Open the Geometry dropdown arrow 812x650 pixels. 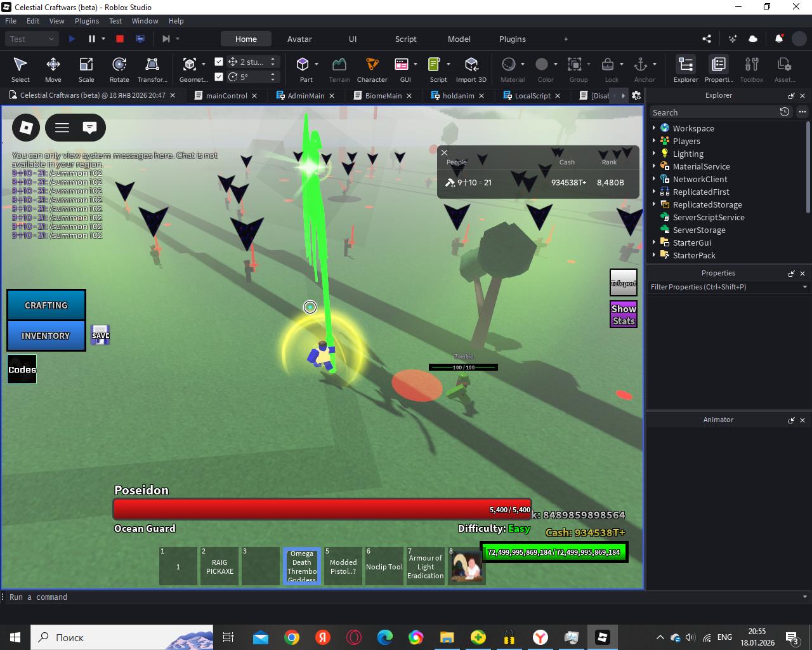pyautogui.click(x=204, y=64)
